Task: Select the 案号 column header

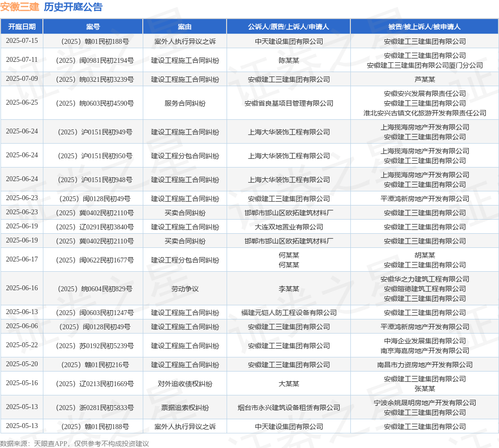Action: [x=93, y=27]
